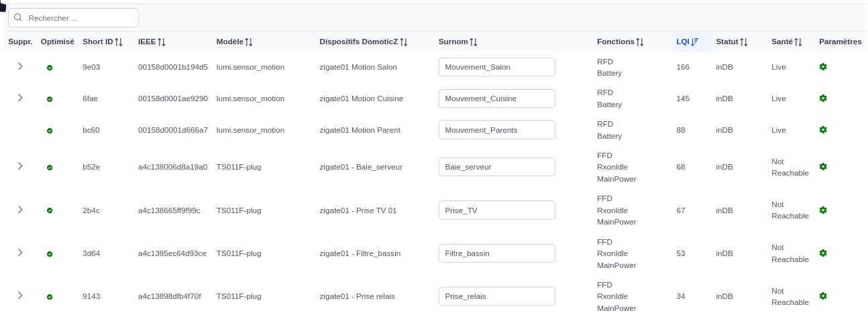
Task: Open settings gear for Mouvement_Cuisine row
Action: pos(823,99)
